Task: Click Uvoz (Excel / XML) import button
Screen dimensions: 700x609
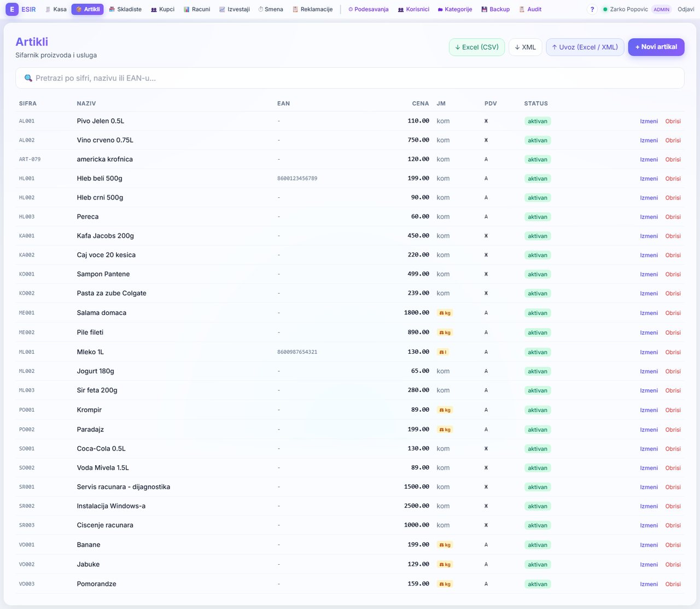Action: (x=585, y=47)
